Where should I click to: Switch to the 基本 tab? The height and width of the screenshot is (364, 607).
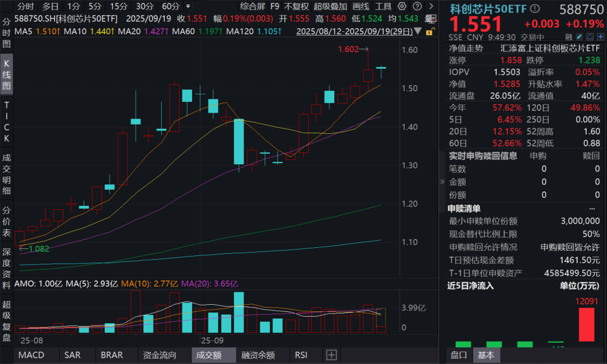[x=486, y=355]
